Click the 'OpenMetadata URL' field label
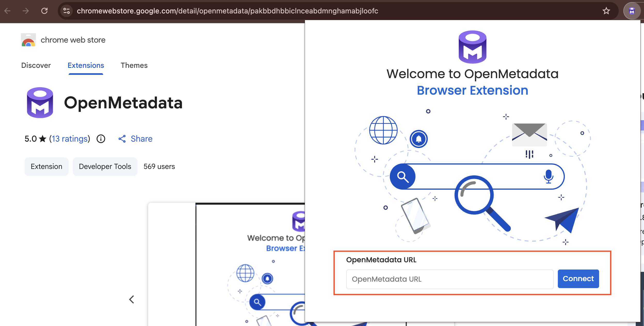Image resolution: width=644 pixels, height=326 pixels. tap(381, 260)
